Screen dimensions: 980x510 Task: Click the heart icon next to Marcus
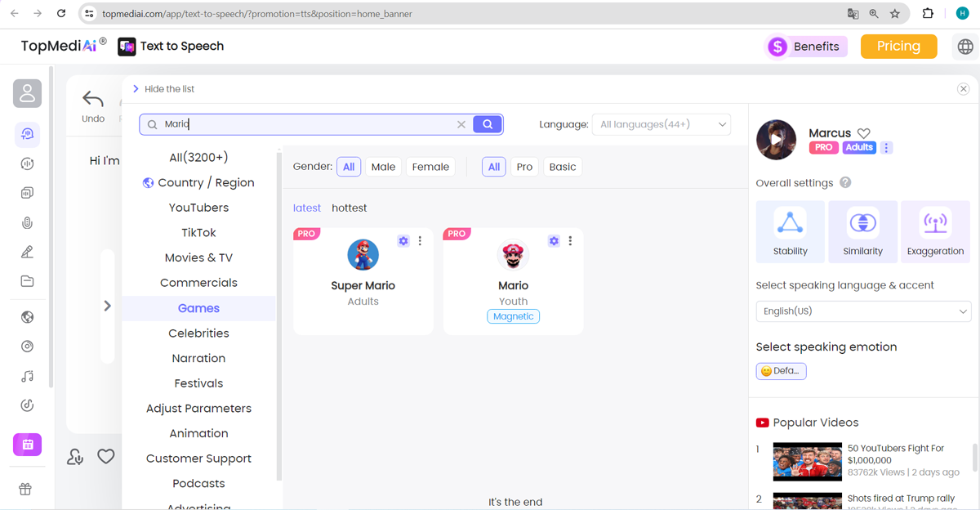864,133
